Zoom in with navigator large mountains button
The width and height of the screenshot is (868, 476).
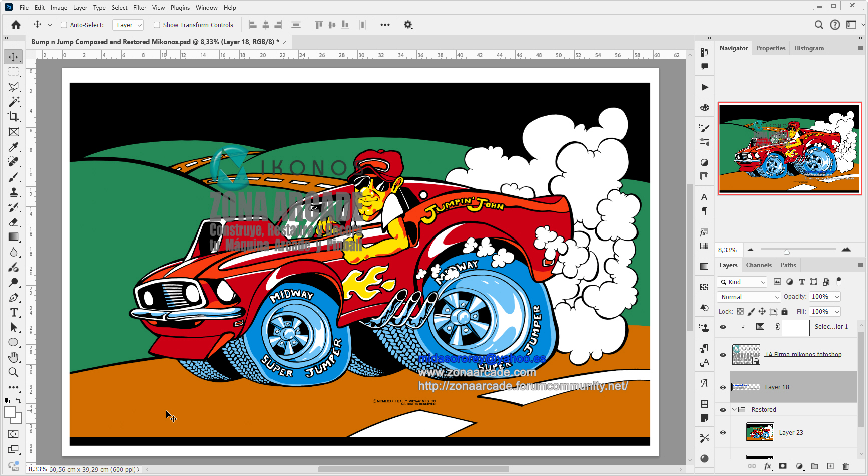click(846, 249)
